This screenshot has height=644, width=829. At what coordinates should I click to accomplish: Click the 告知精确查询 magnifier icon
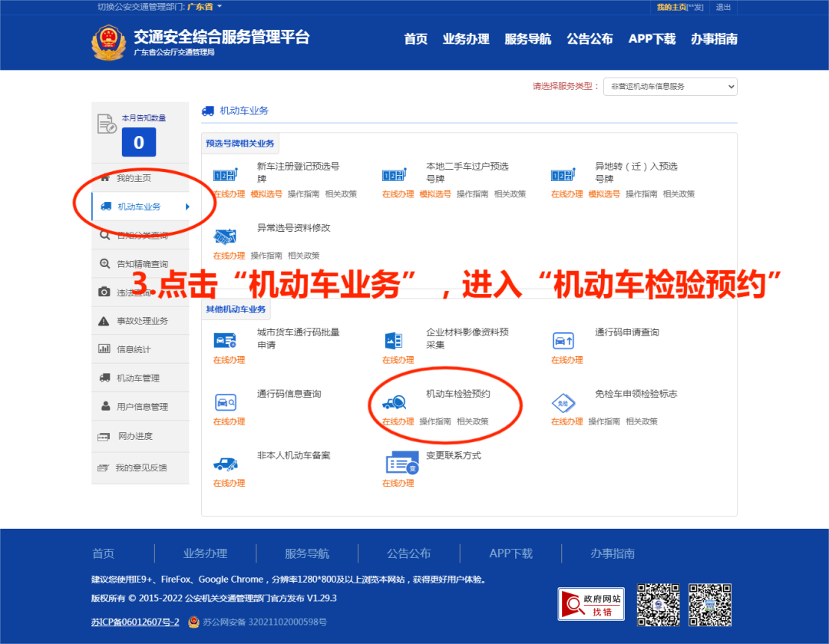click(x=104, y=263)
